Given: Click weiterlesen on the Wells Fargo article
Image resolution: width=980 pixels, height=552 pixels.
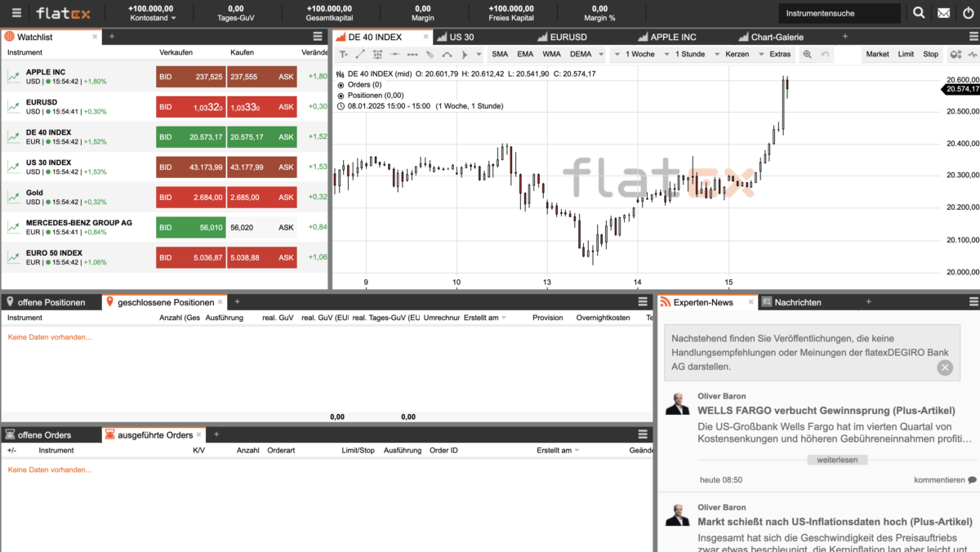Looking at the screenshot, I should pos(837,459).
